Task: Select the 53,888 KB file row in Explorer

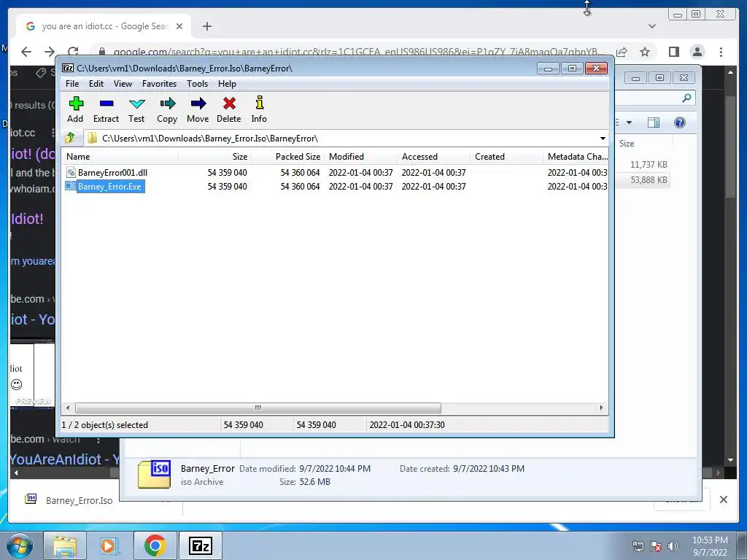Action: click(x=642, y=180)
